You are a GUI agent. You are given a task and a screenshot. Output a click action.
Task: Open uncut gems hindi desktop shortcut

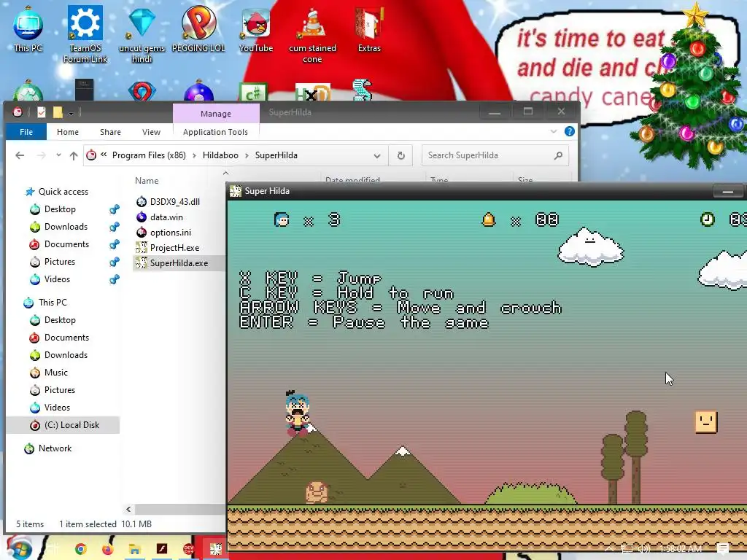pyautogui.click(x=142, y=34)
